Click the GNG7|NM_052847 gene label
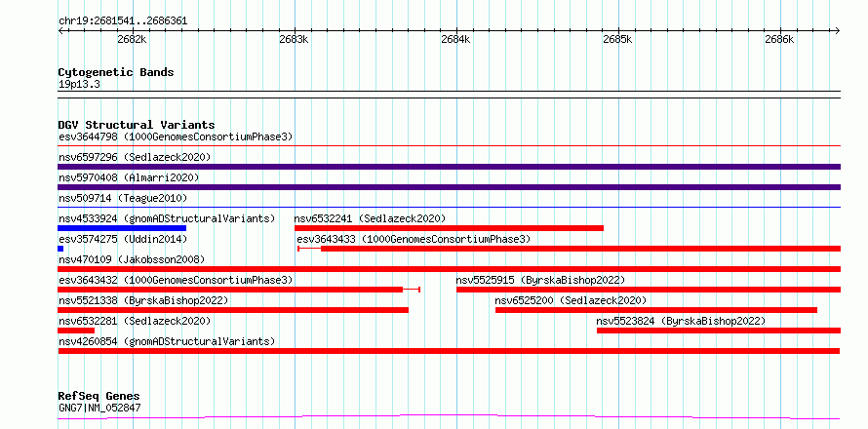Viewport: 868px width, 429px height. tap(99, 408)
